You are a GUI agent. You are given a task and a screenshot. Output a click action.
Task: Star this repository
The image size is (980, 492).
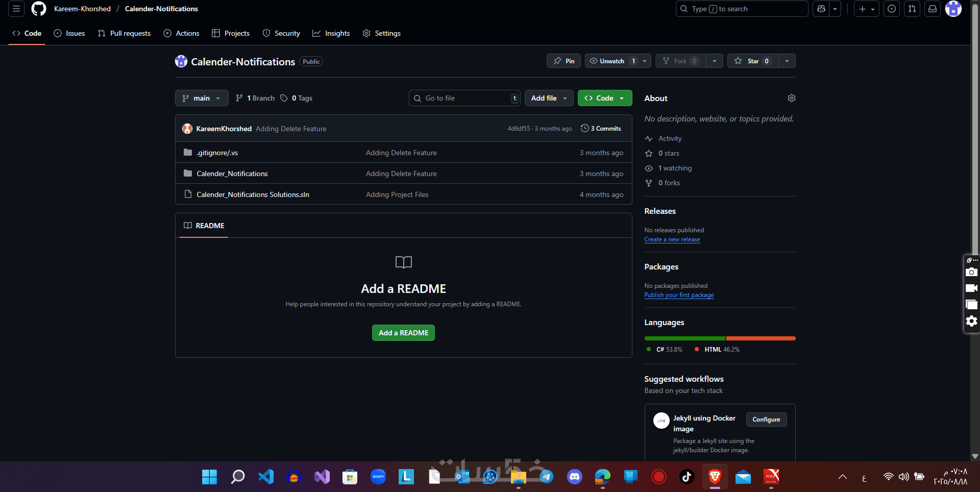[x=753, y=61]
